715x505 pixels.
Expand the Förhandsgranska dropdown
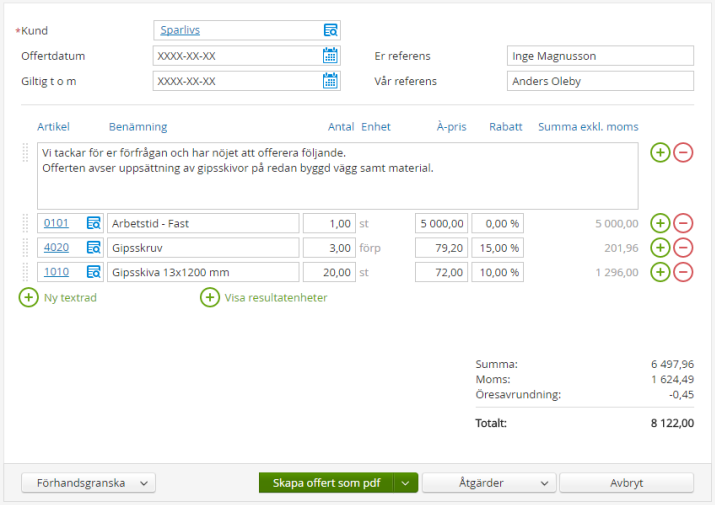(x=88, y=483)
